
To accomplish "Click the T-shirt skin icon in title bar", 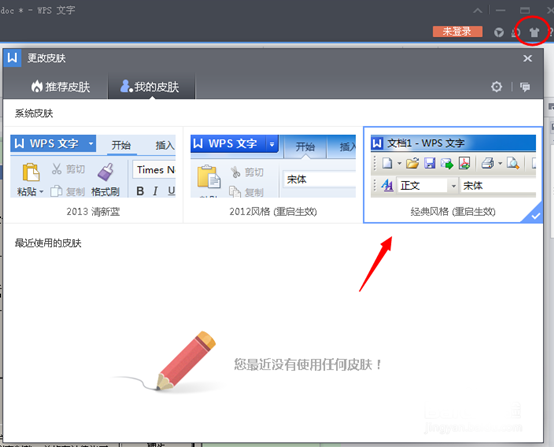I will click(x=534, y=33).
